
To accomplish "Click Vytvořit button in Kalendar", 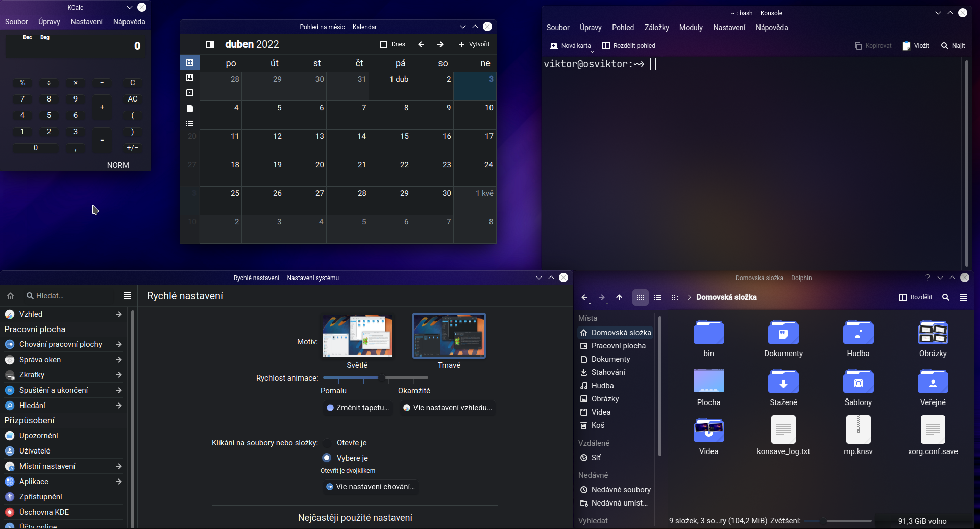I will (x=474, y=44).
